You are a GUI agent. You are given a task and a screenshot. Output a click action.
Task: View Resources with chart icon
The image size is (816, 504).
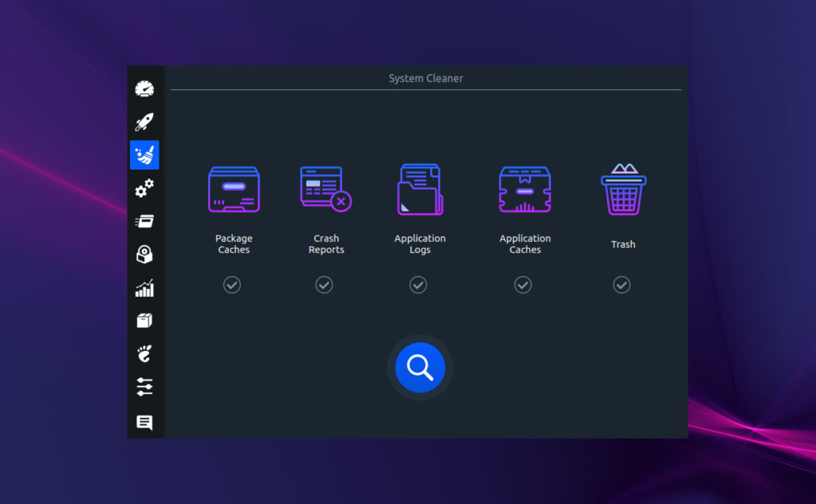click(144, 288)
